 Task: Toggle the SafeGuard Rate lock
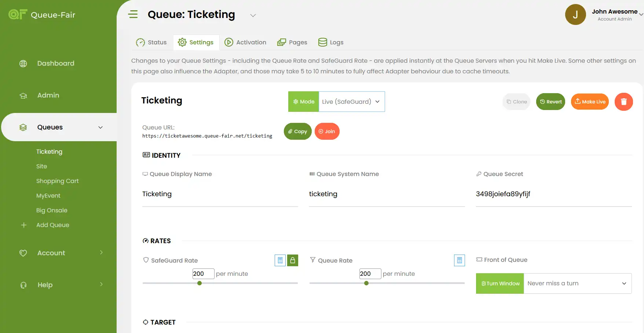click(x=293, y=260)
